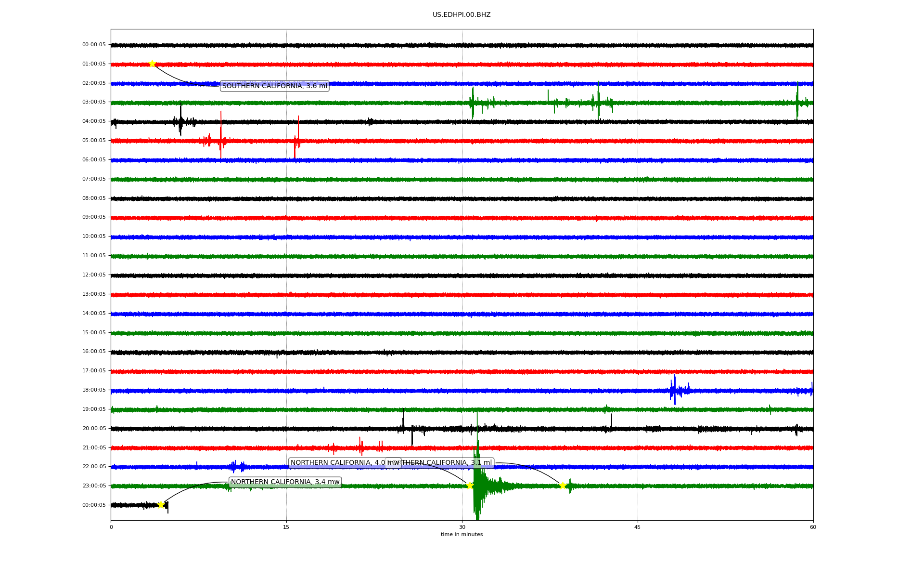
Task: Click the star marking the 4.0 mw earthquake
Action: [x=470, y=486]
